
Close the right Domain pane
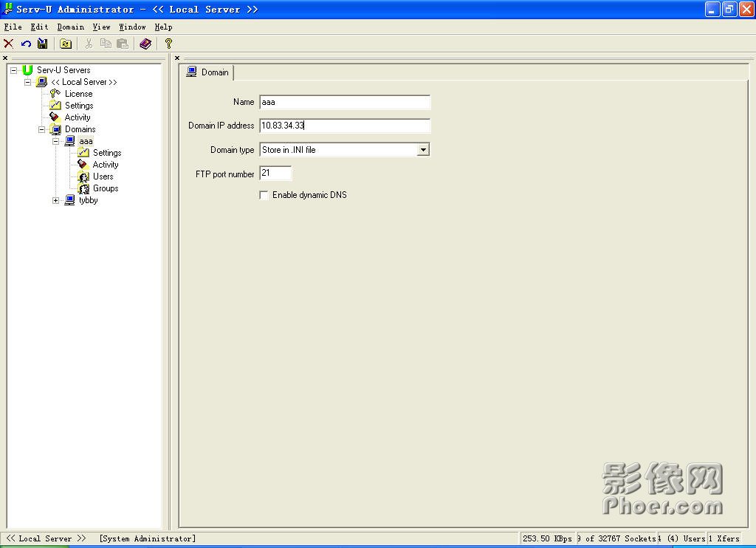tap(177, 58)
